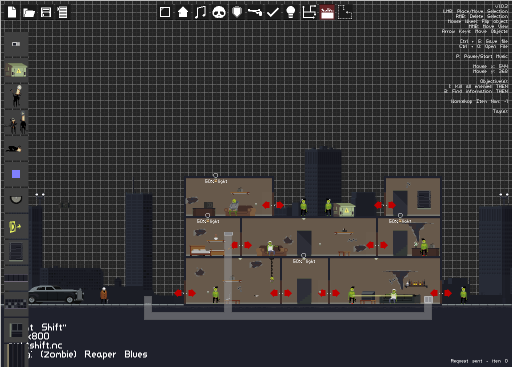Pick the checkered strip in palette
The width and height of the screenshot is (512, 367).
click(16, 304)
